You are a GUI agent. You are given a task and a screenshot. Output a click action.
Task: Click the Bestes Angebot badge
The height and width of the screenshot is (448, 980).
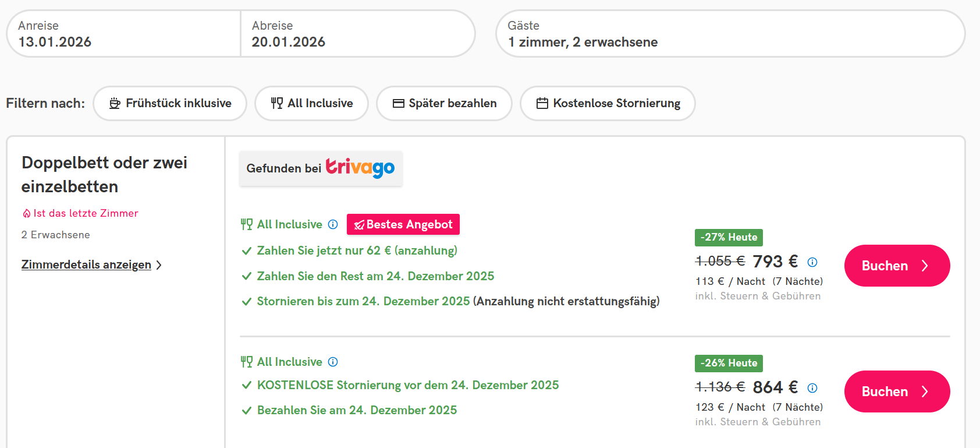coord(403,224)
